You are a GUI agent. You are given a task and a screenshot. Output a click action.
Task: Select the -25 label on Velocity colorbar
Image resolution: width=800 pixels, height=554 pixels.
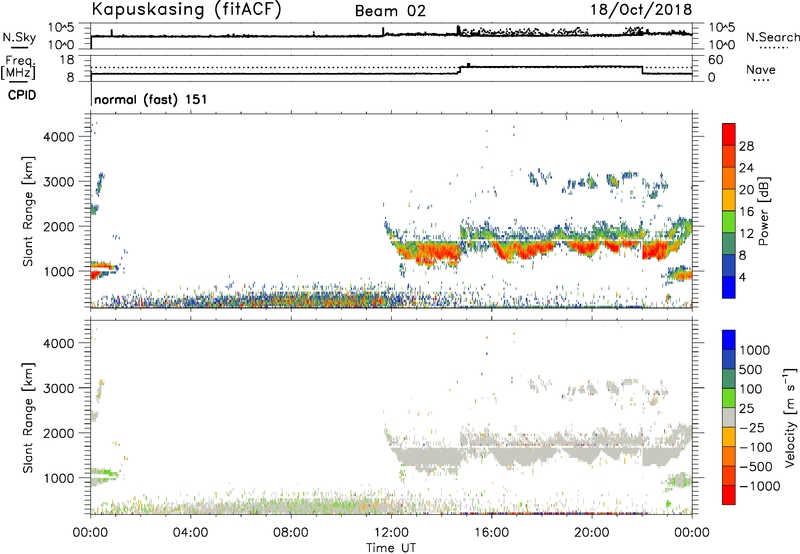point(752,428)
